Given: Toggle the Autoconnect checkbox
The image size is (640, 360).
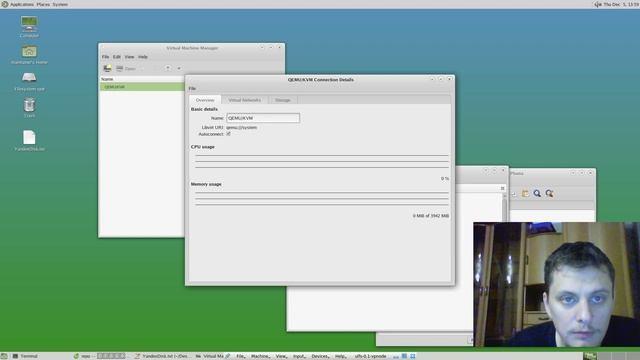Looking at the screenshot, I should tap(229, 134).
